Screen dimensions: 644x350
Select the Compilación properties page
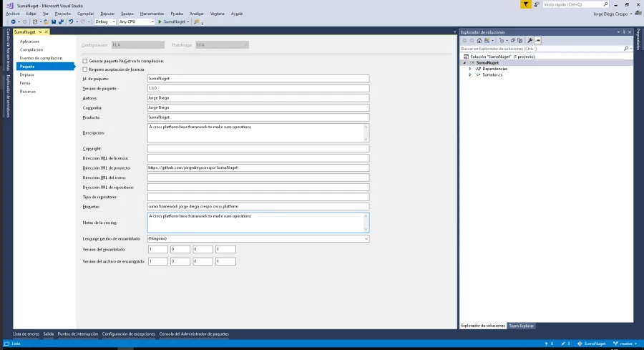tap(31, 49)
